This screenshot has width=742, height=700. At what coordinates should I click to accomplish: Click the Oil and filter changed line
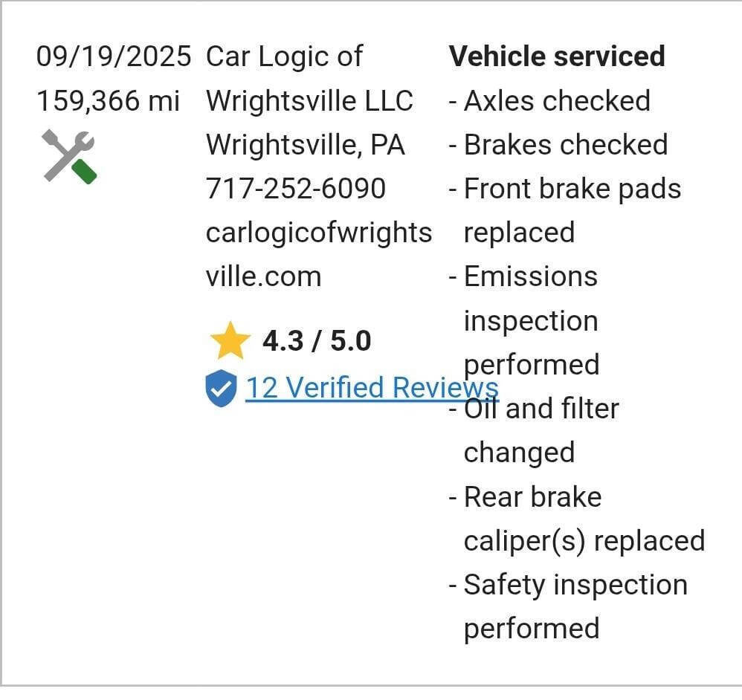pos(541,430)
